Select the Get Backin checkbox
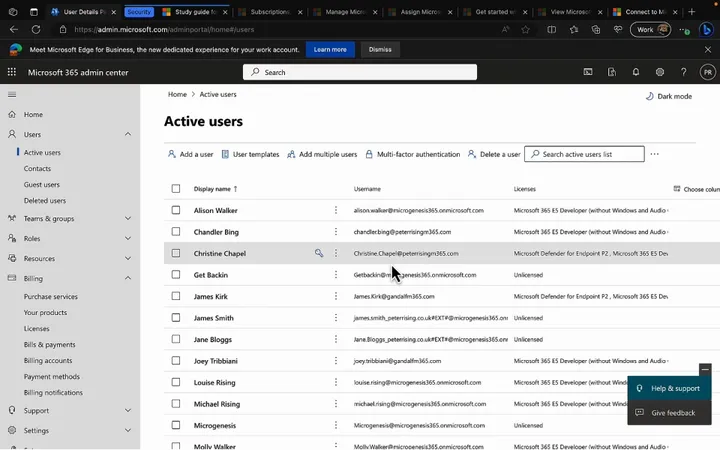This screenshot has width=720, height=450. click(176, 275)
